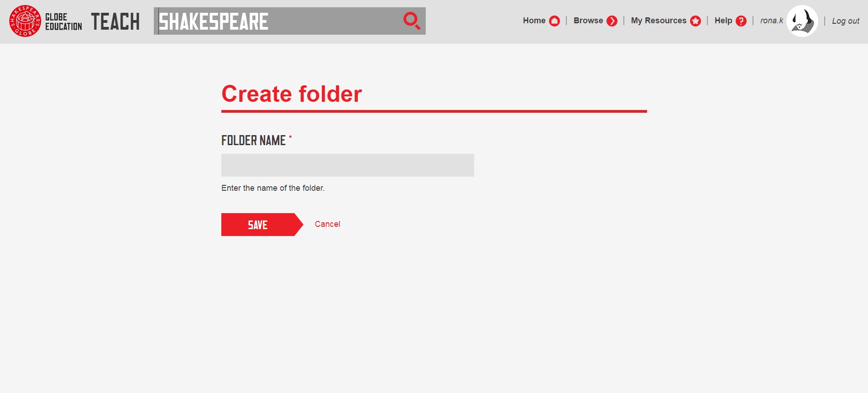Click the Globe Education text logo
Viewport: 868px width, 393px height.
pyautogui.click(x=63, y=21)
